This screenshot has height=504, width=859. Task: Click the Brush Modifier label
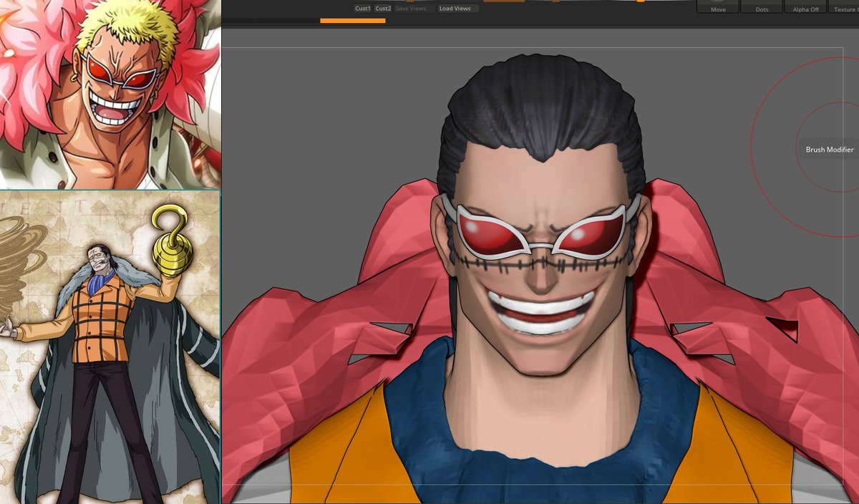[830, 150]
